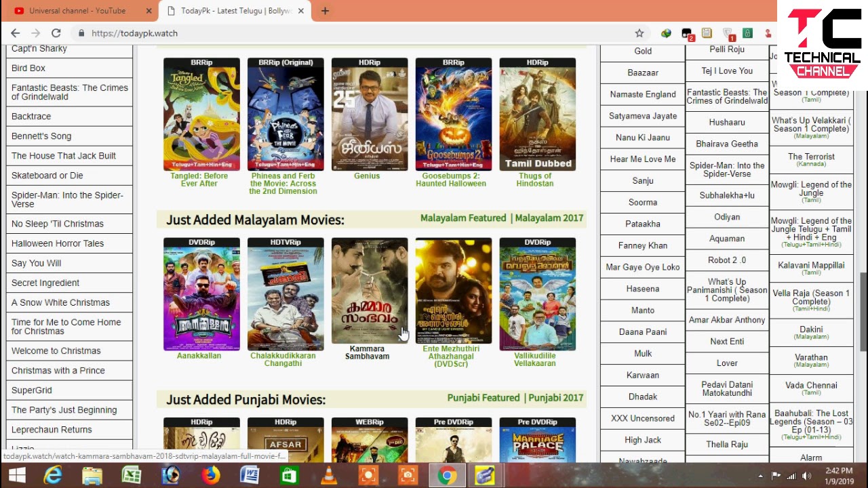Open the Tangled: Before Ever After poster
Screen dimensions: 868x488
pos(201,115)
